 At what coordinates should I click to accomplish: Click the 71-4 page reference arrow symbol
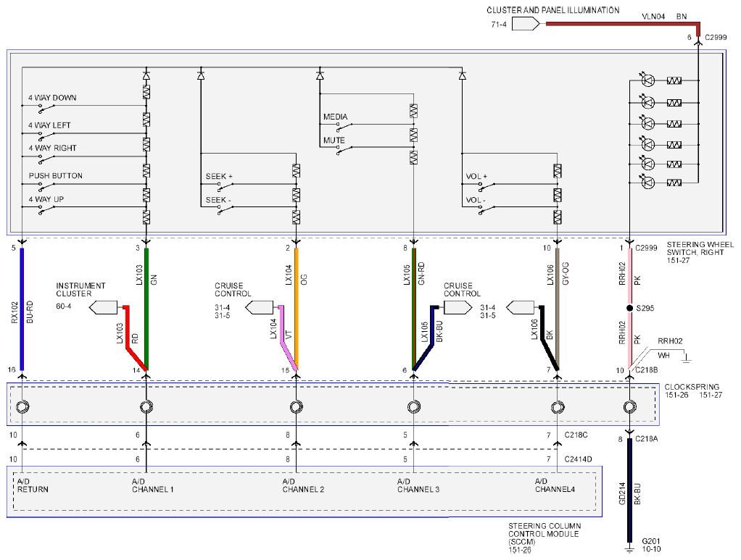point(526,24)
